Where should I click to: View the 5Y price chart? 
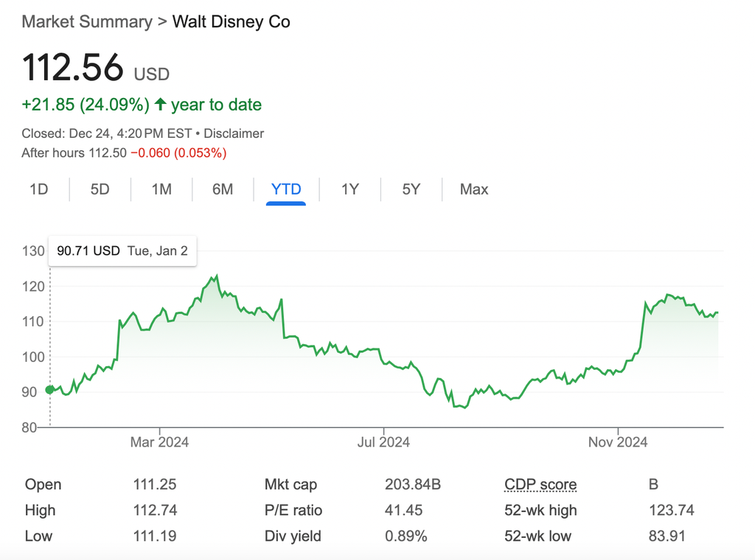point(411,189)
